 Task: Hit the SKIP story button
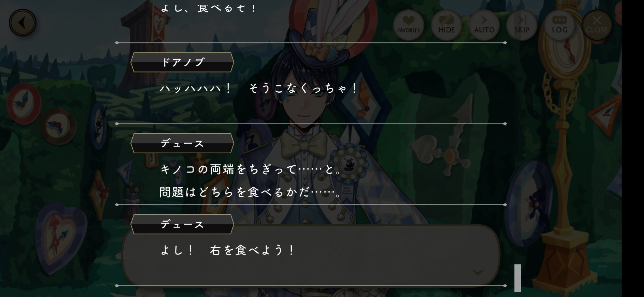click(x=522, y=25)
